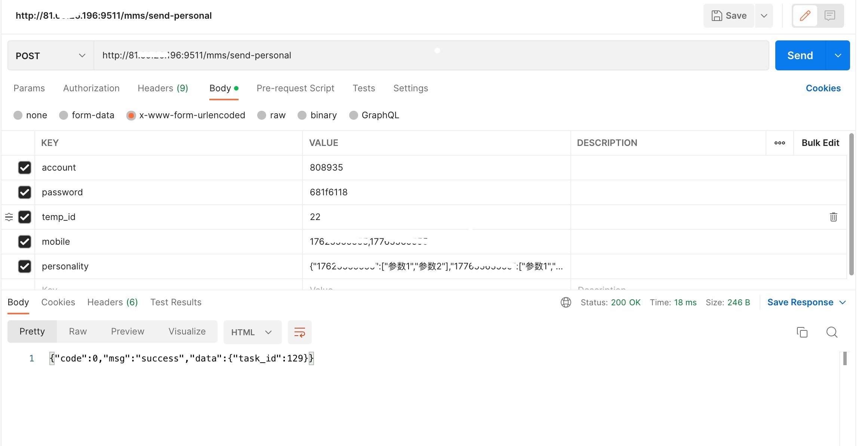The width and height of the screenshot is (868, 446).
Task: Search the response with magnifier icon
Action: coord(832,332)
